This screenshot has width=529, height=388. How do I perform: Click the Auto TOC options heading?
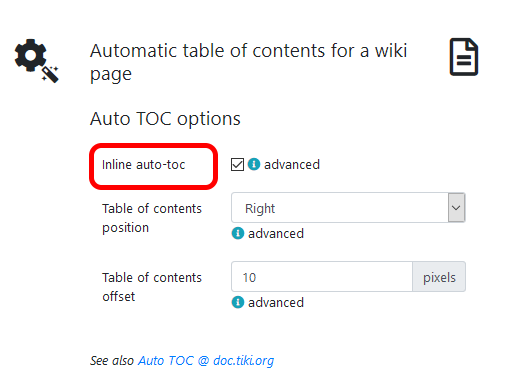tap(165, 119)
